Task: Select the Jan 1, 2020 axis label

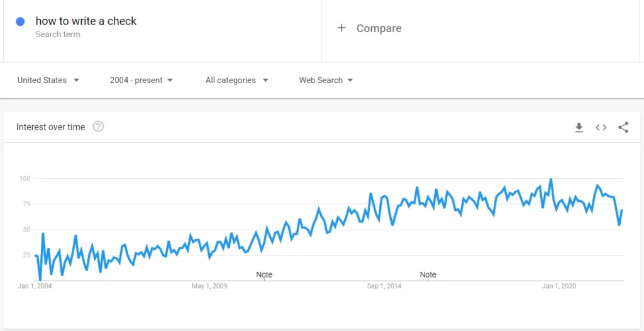Action: click(559, 286)
